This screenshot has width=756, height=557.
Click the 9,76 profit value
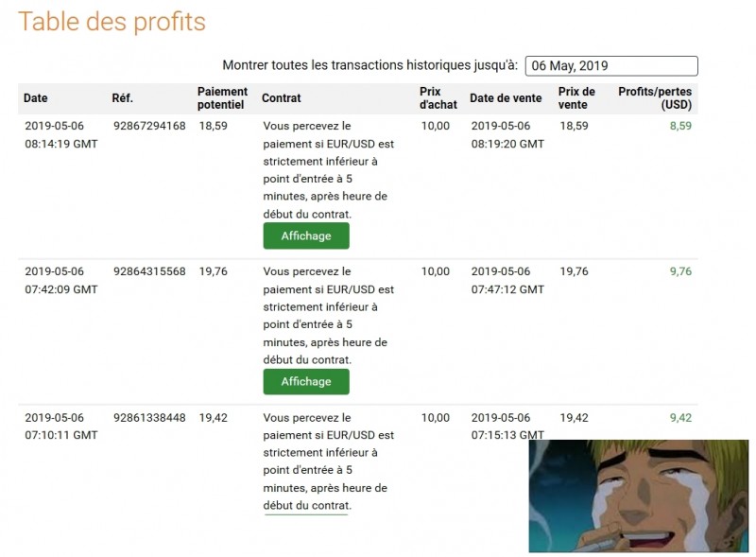coord(680,271)
